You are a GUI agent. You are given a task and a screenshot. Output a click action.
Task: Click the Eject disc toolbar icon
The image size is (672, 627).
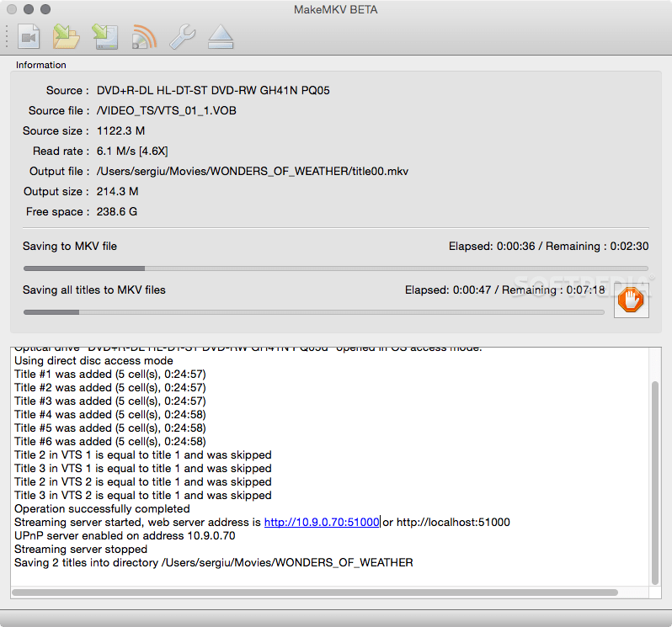pos(221,37)
